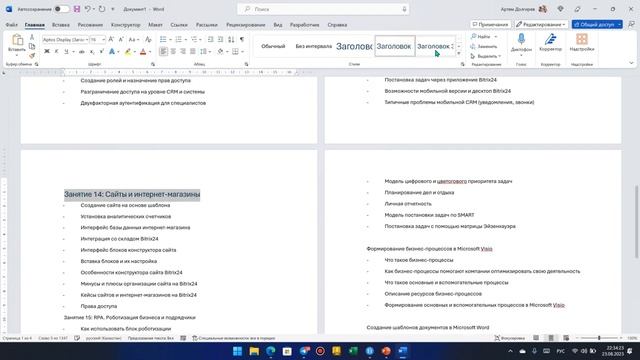Undo the last action
This screenshot has height=360, width=640.
pyautogui.click(x=87, y=9)
